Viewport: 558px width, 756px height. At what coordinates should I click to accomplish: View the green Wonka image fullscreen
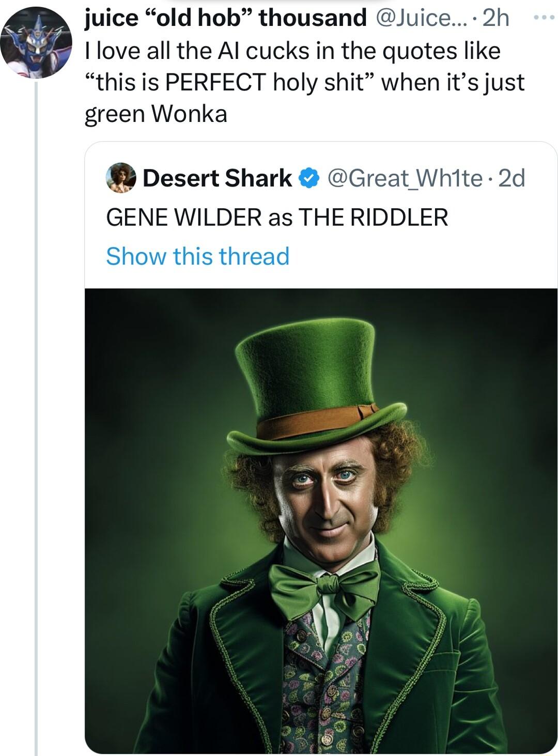click(x=320, y=517)
